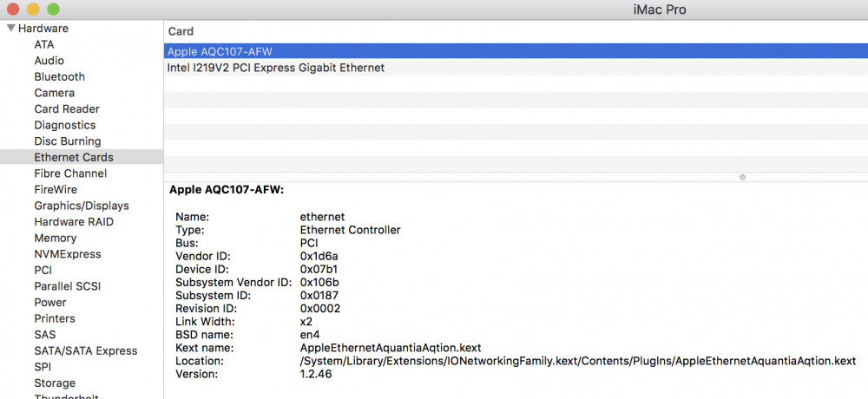868x399 pixels.
Task: Click the Subsystem ID value 0x0187
Action: tap(319, 296)
